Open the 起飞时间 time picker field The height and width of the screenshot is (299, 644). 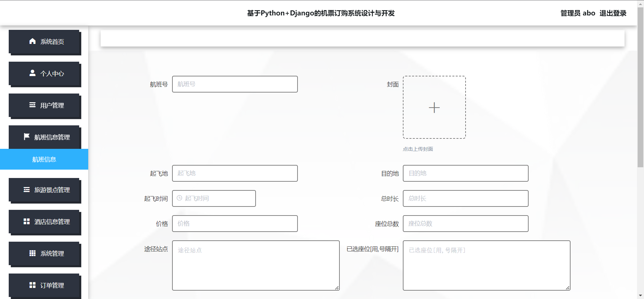pyautogui.click(x=214, y=198)
